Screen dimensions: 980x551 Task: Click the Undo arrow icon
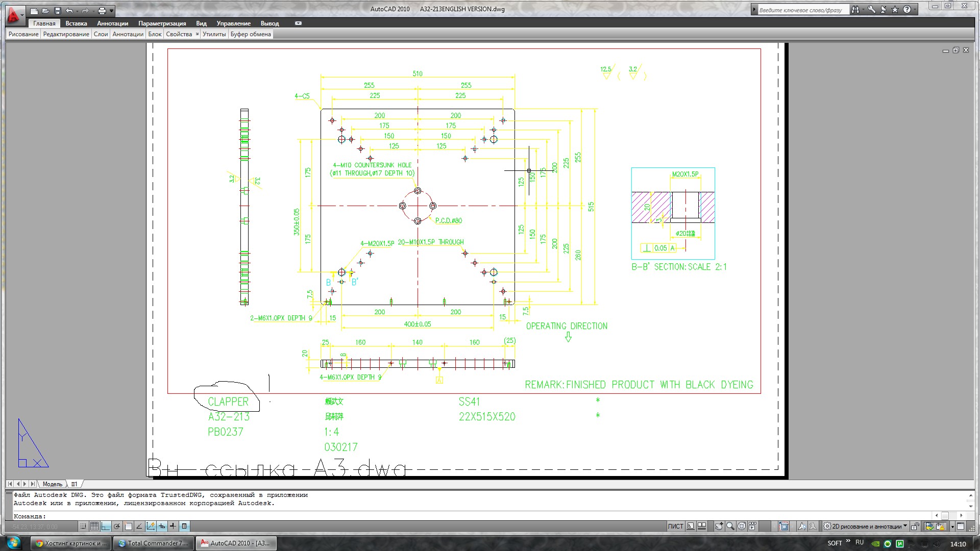click(69, 11)
